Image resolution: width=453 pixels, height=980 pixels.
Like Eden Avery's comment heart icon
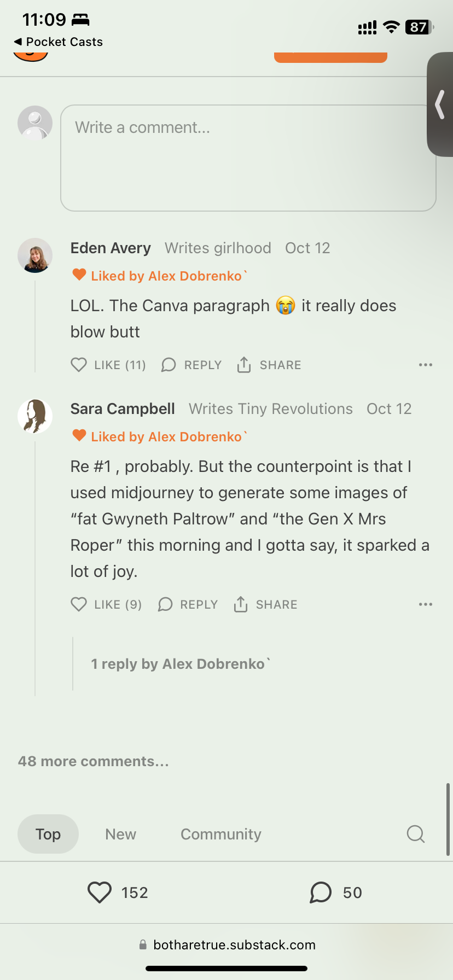pyautogui.click(x=79, y=365)
